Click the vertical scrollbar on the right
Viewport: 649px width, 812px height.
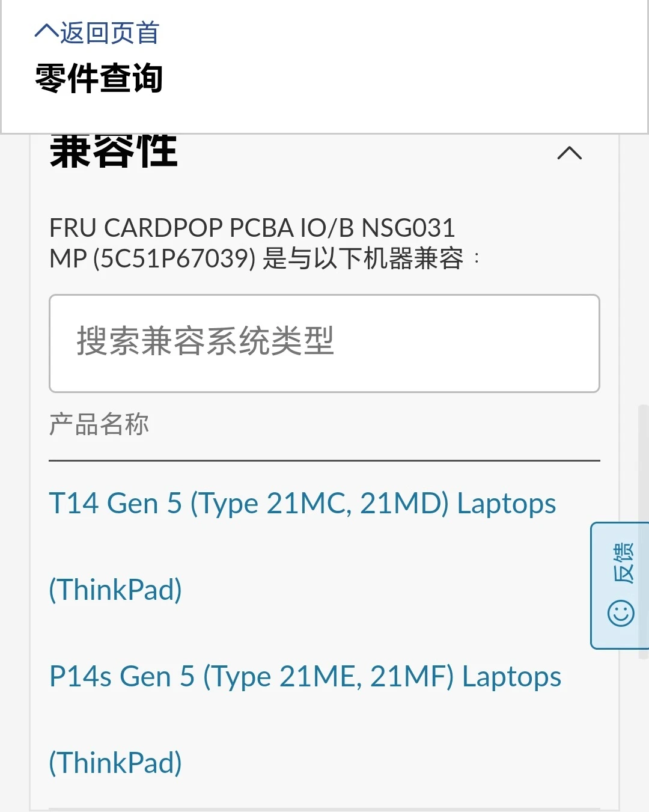pyautogui.click(x=643, y=532)
